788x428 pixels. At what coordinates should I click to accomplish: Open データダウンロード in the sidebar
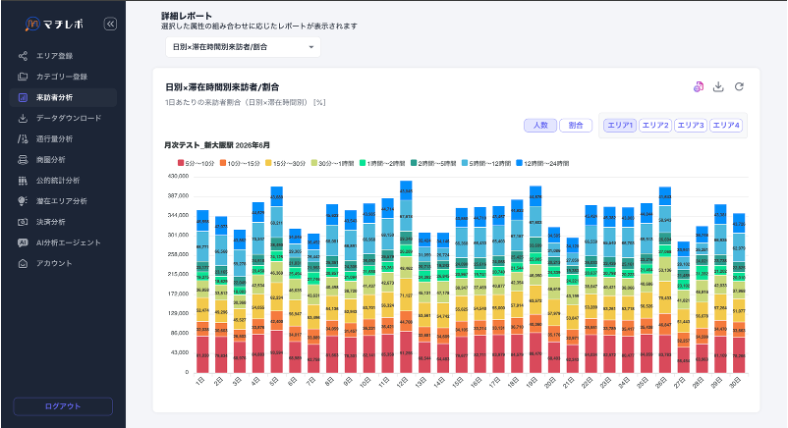(63, 118)
